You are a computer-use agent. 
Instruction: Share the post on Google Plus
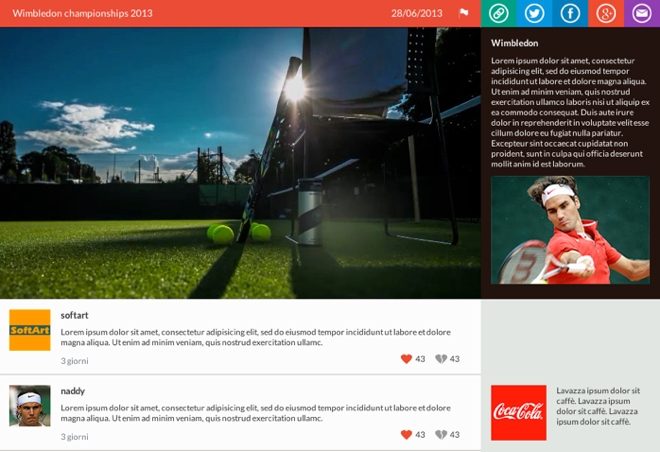(606, 13)
